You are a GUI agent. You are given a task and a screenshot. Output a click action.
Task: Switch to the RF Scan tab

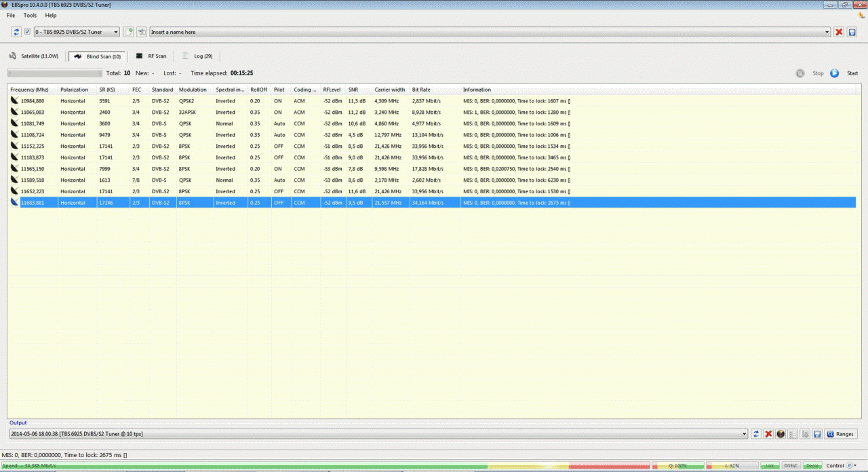coord(151,56)
